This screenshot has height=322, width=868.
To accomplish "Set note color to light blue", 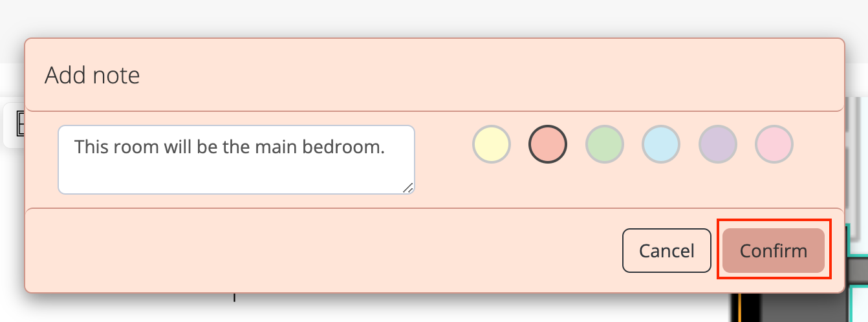I will click(661, 144).
